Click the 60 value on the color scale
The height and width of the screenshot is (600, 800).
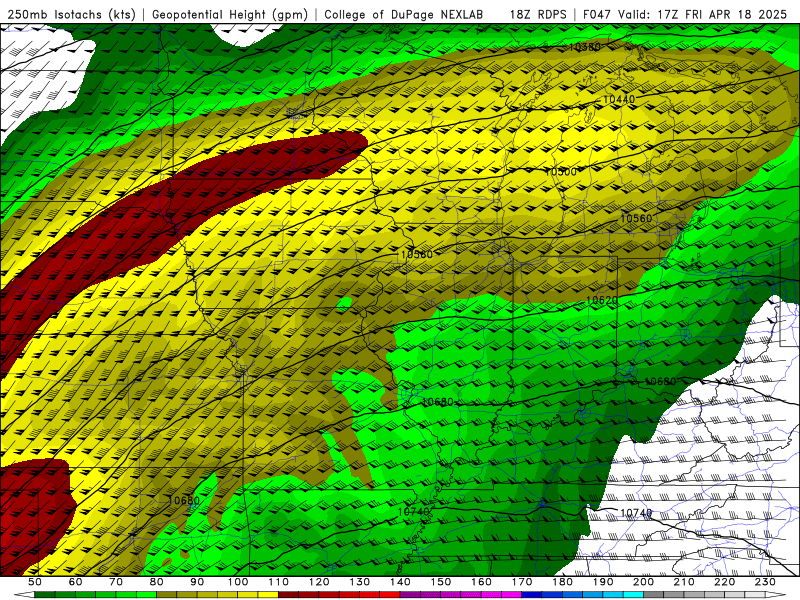pyautogui.click(x=75, y=582)
